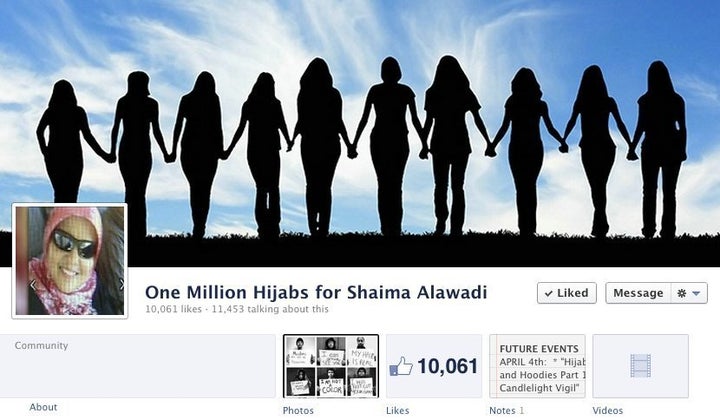Open the Photos collage thumbnail
This screenshot has width=720, height=420.
(x=331, y=366)
